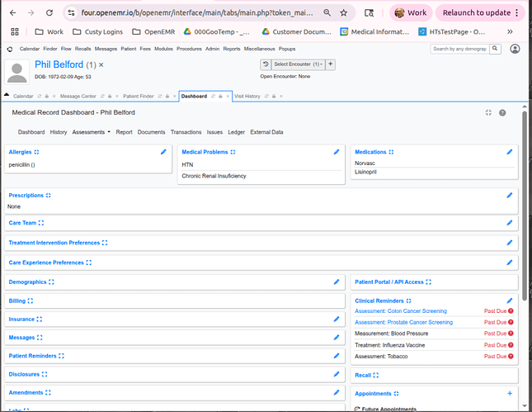Reload the browser page
The width and height of the screenshot is (532, 412).
click(49, 13)
